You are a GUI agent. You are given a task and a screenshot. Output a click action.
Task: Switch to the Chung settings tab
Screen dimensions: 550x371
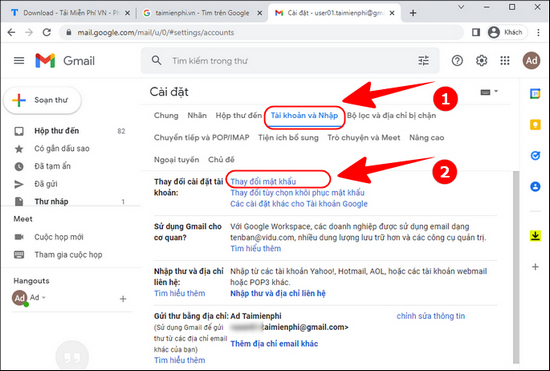click(166, 115)
